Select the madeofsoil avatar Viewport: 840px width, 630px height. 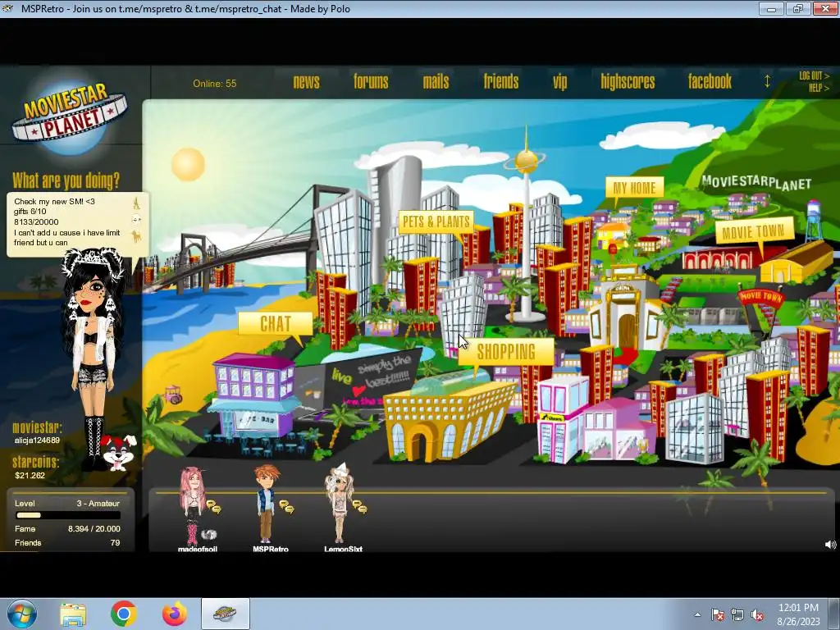point(192,504)
